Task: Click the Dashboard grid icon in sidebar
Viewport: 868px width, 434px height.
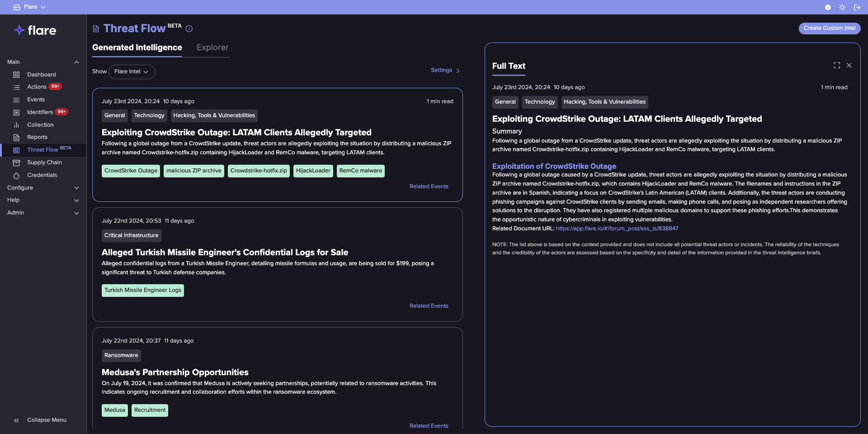Action: pyautogui.click(x=16, y=75)
